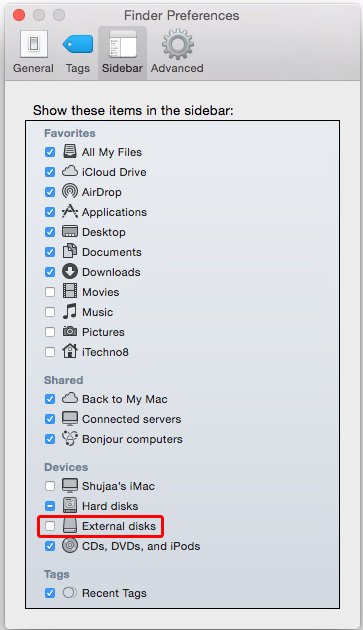The height and width of the screenshot is (630, 363).
Task: Toggle the Connected servers checkbox
Action: [50, 419]
